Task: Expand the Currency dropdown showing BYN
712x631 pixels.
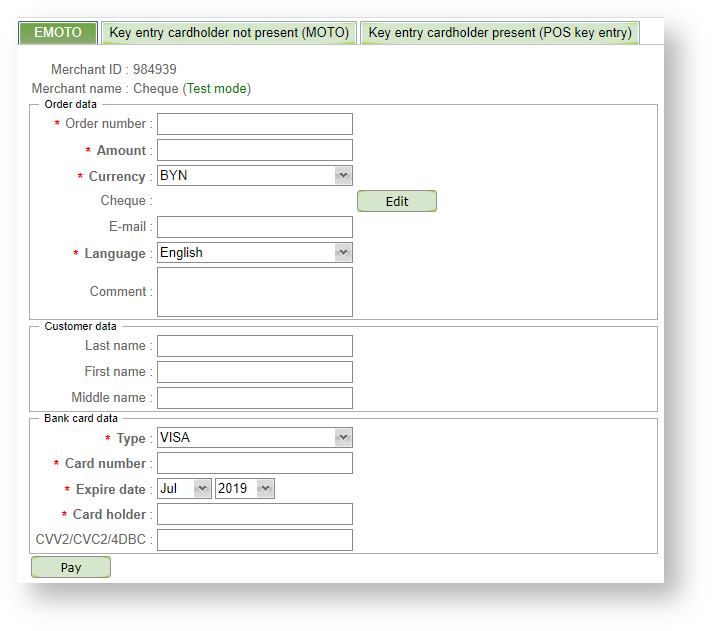Action: tap(255, 176)
